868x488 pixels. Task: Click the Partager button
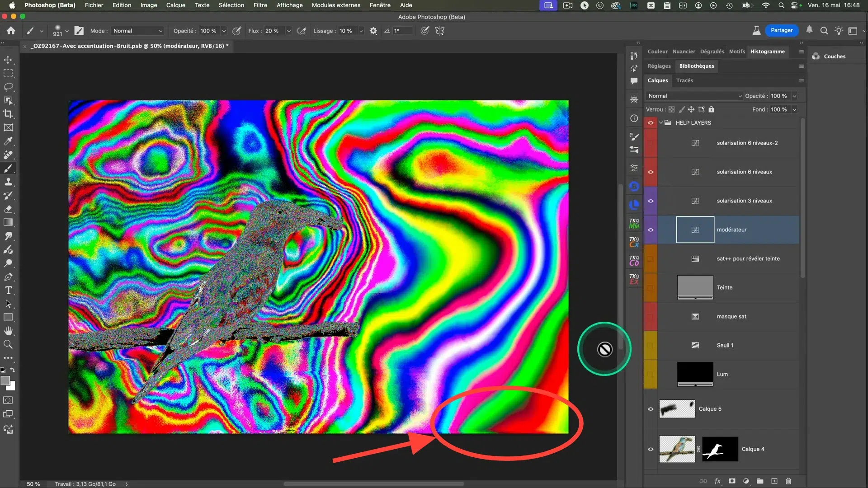point(782,30)
